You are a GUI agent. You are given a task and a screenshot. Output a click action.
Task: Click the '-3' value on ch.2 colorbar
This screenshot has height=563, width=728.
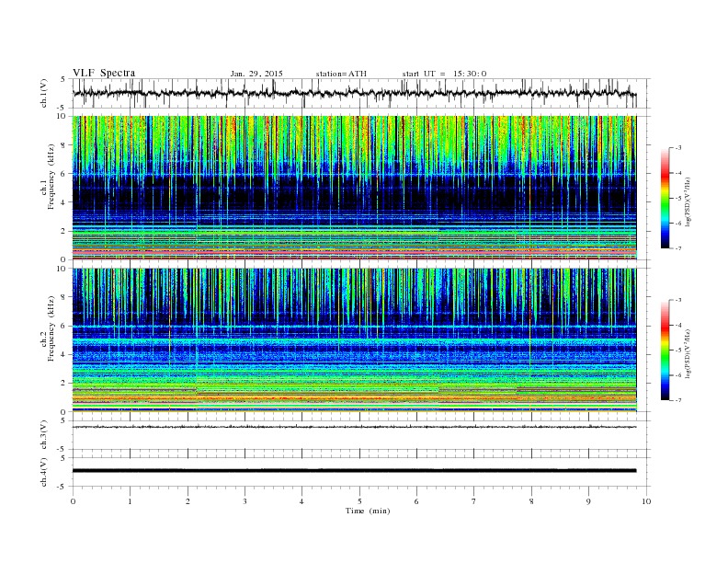point(678,300)
